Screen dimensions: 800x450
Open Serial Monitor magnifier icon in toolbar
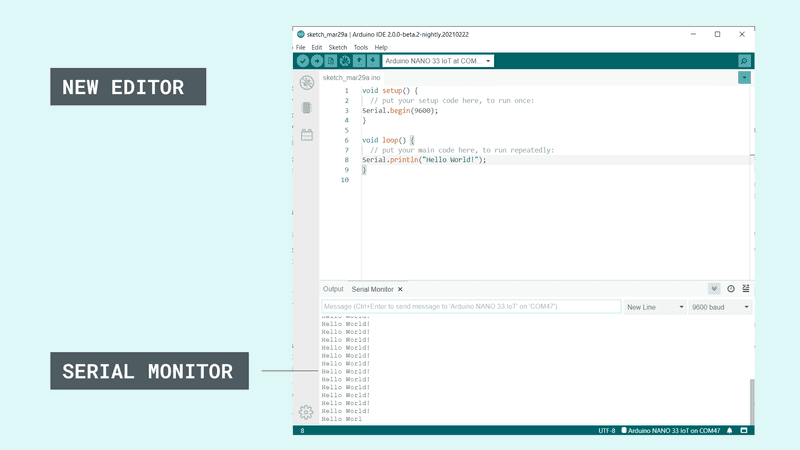coord(744,61)
